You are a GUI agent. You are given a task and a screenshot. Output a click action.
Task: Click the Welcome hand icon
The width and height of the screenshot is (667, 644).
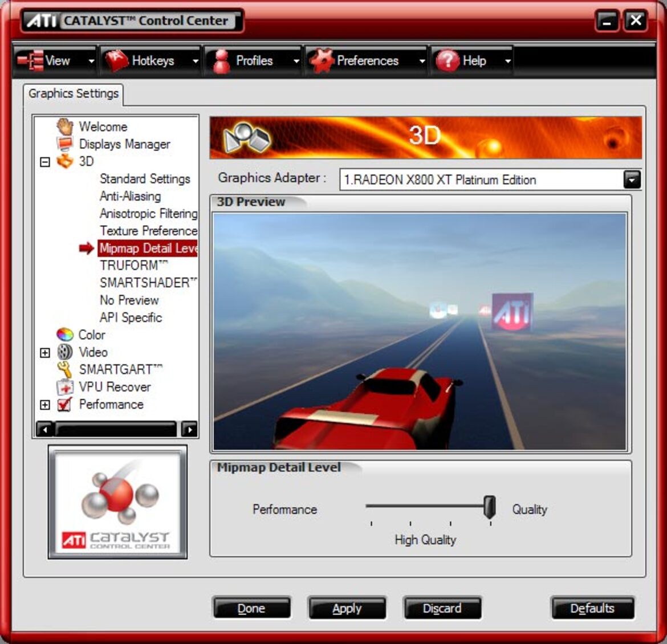click(65, 127)
